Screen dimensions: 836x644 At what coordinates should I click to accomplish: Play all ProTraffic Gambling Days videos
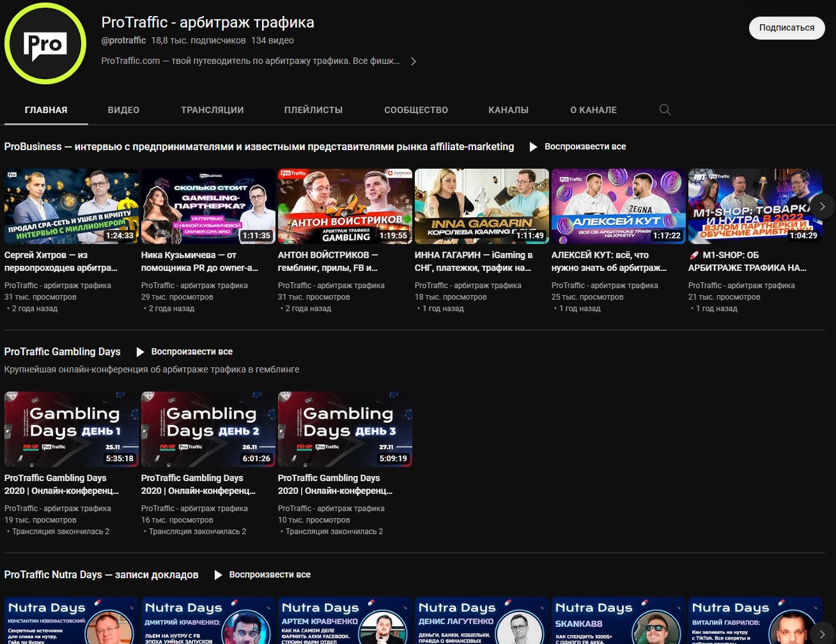coord(185,351)
